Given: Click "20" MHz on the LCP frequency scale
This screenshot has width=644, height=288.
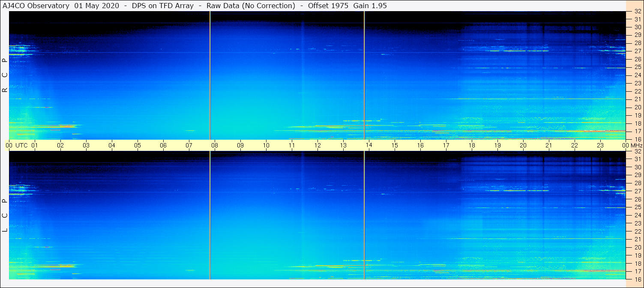Looking at the screenshot, I should (637, 247).
